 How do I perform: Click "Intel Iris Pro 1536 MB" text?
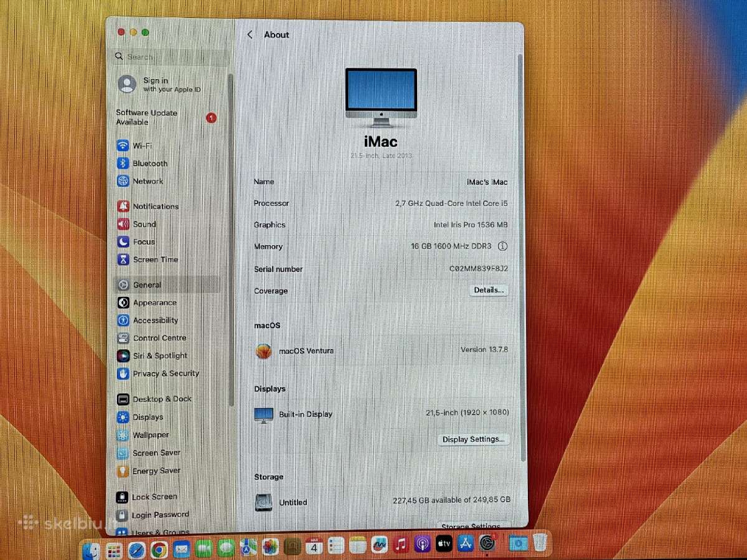pyautogui.click(x=471, y=225)
